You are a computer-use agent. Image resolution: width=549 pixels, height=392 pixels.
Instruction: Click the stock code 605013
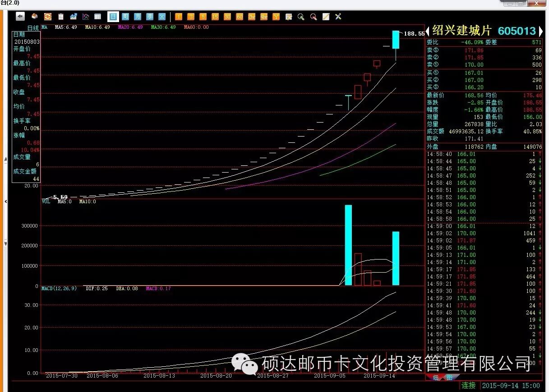tap(517, 31)
